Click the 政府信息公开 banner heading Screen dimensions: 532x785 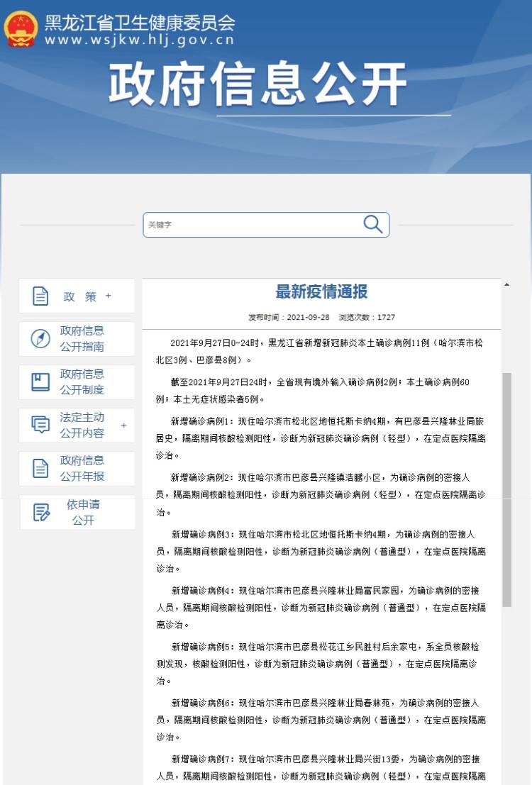click(257, 84)
